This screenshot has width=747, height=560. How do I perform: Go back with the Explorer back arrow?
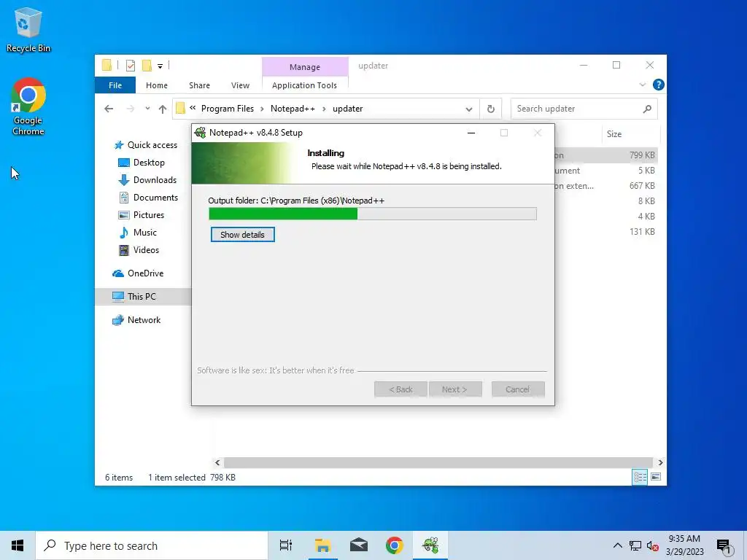[x=109, y=109]
